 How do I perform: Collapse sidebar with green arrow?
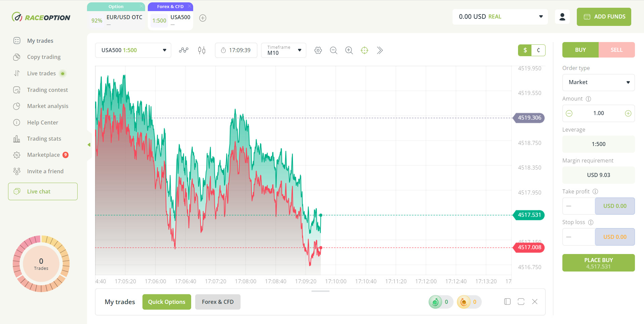[89, 145]
